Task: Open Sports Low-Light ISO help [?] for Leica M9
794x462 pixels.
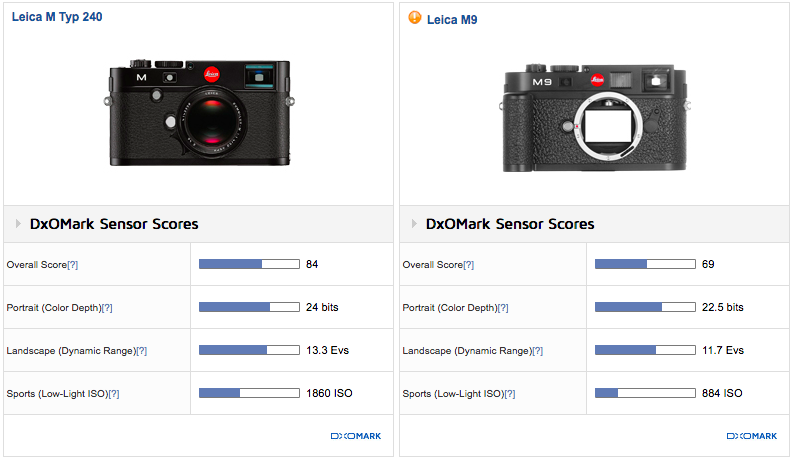Action: tap(510, 394)
